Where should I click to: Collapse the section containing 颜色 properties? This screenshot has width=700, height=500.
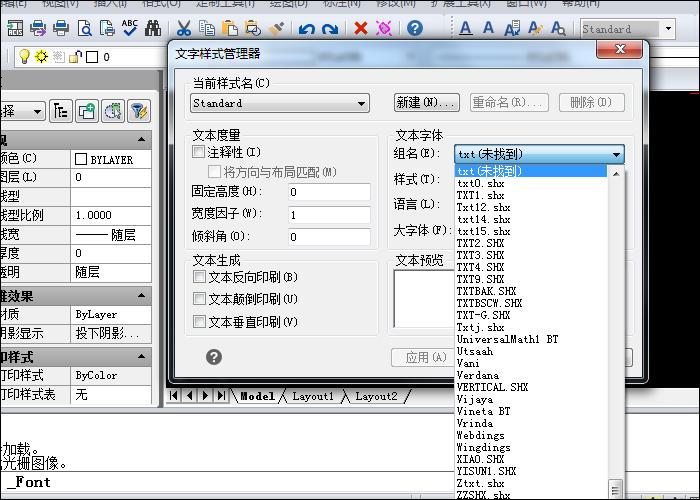pos(142,140)
